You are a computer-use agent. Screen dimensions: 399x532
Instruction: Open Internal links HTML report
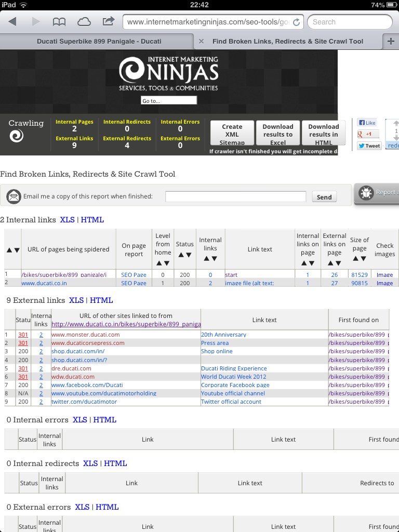[92, 220]
